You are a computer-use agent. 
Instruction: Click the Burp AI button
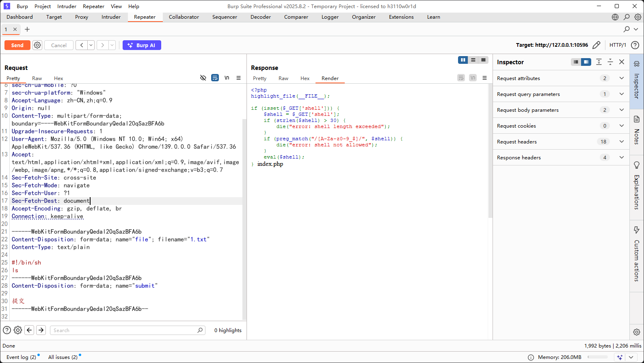tap(142, 45)
